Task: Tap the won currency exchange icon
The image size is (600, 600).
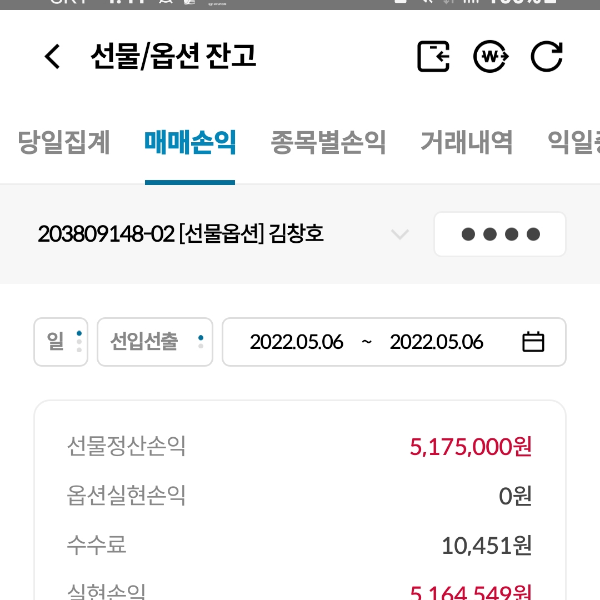Action: click(x=490, y=56)
